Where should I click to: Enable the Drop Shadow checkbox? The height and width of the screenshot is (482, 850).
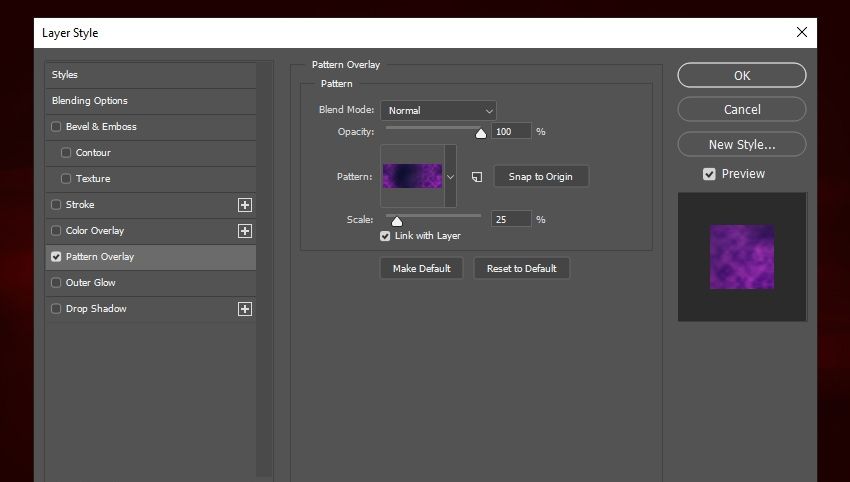tap(56, 309)
